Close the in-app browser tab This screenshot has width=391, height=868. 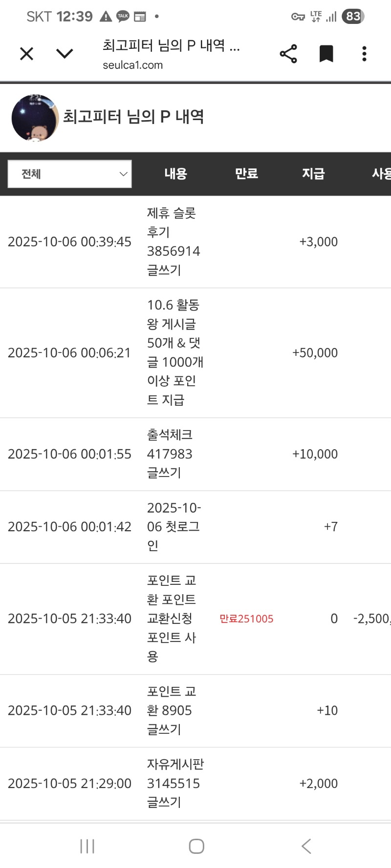click(27, 53)
